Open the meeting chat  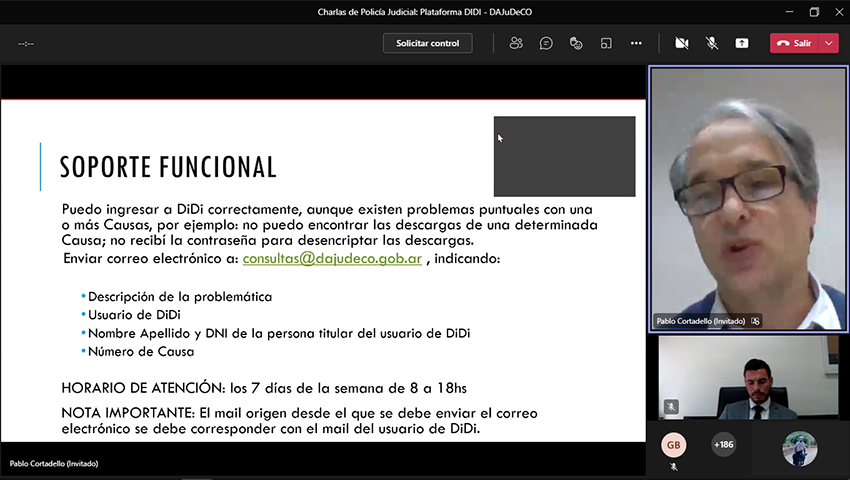click(546, 43)
